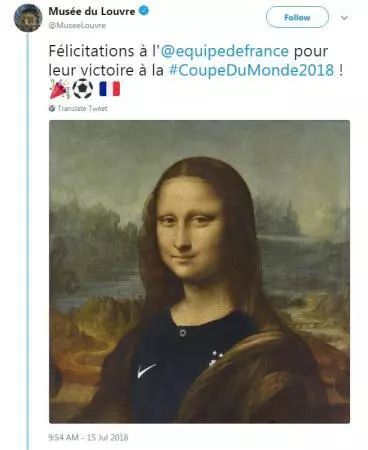Select the Translate Tweet link
This screenshot has width=368, height=450.
pos(82,108)
